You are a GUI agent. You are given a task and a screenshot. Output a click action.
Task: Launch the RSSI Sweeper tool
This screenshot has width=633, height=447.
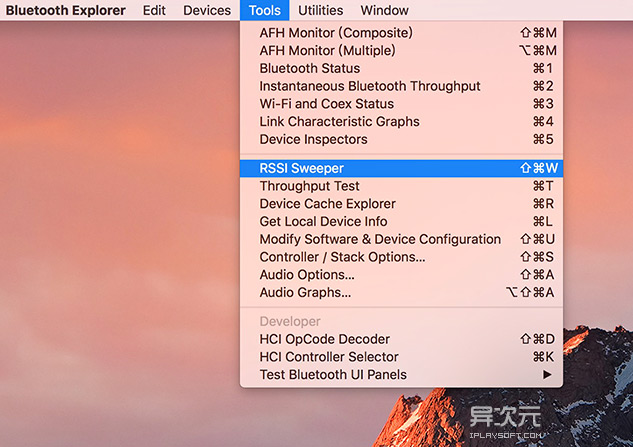tap(301, 168)
